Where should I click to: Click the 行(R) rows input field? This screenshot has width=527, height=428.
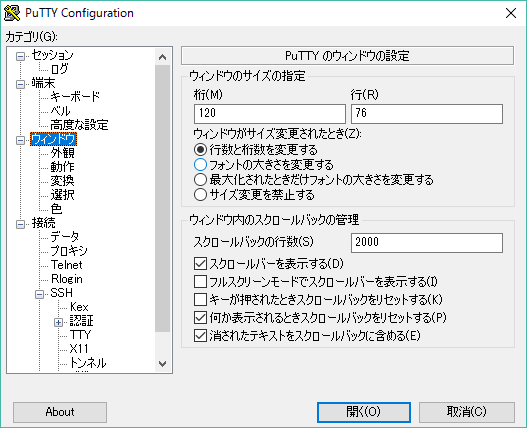[427, 114]
